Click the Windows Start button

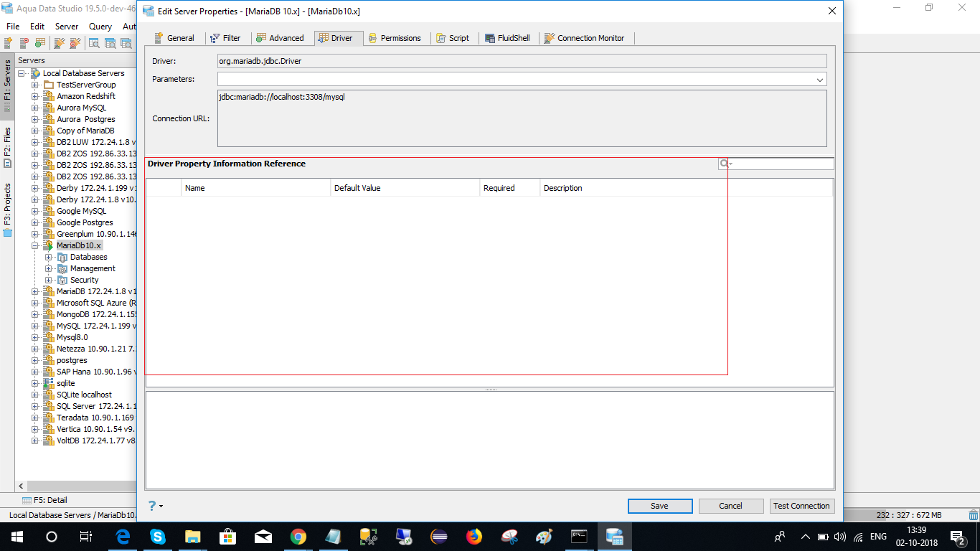pyautogui.click(x=17, y=537)
